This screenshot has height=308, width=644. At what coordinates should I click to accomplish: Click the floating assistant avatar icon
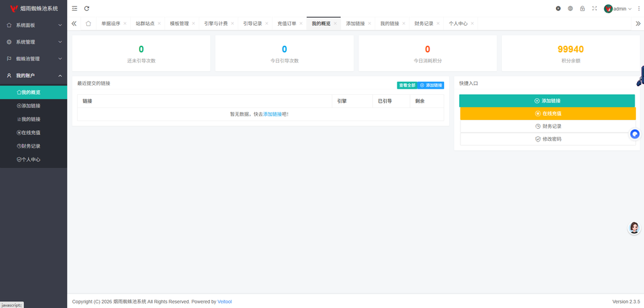click(x=634, y=228)
